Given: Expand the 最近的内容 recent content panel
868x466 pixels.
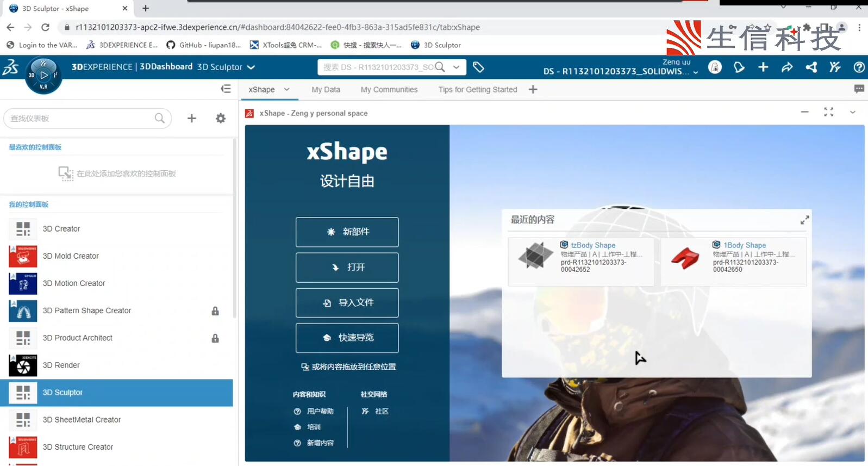Looking at the screenshot, I should 804,220.
